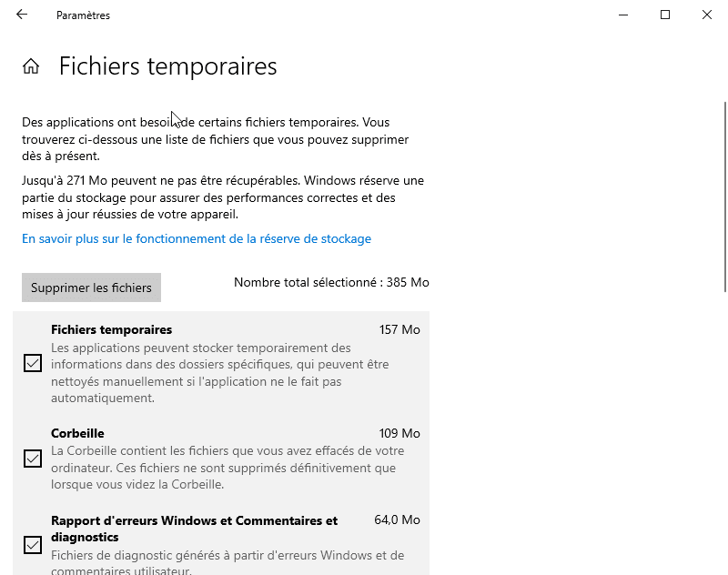
Task: Click the 109 Mo size value
Action: pyautogui.click(x=399, y=433)
